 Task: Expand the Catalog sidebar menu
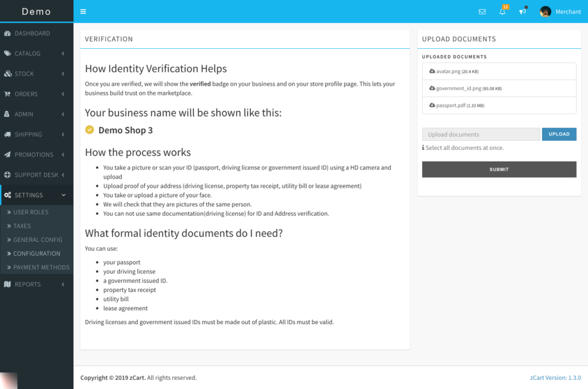pos(37,53)
